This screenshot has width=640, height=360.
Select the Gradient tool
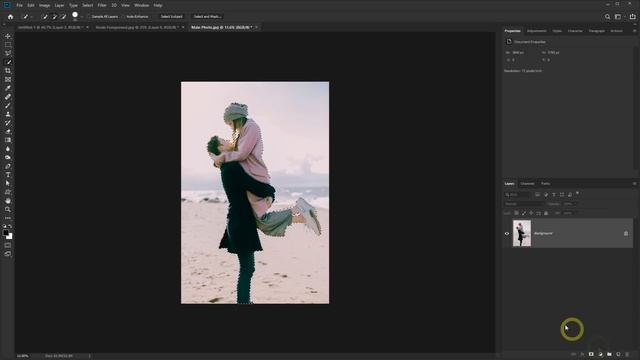8,140
